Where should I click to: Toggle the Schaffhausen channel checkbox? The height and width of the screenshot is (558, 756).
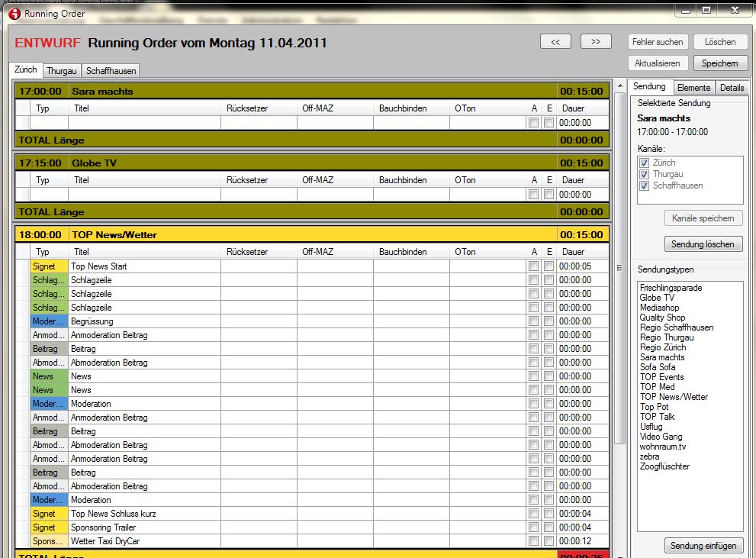[645, 185]
